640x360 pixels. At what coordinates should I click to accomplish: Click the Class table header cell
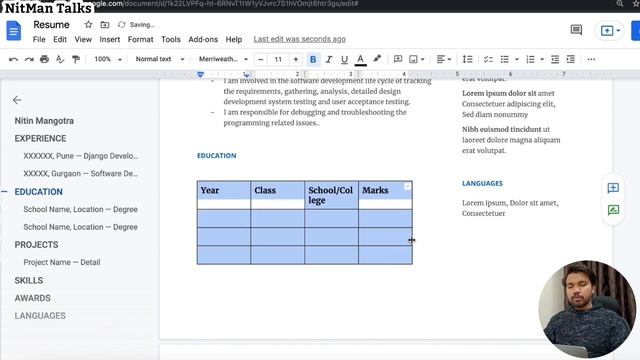(x=278, y=196)
